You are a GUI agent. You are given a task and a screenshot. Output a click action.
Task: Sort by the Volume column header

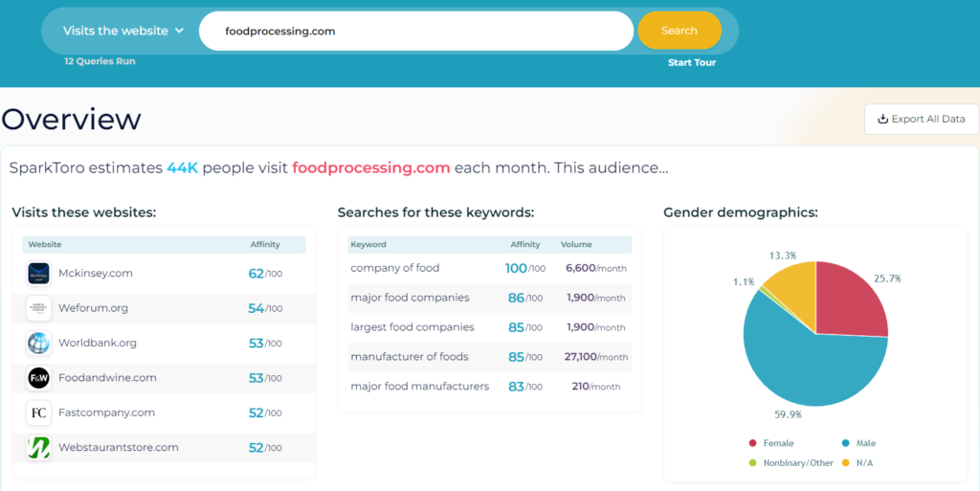[576, 244]
